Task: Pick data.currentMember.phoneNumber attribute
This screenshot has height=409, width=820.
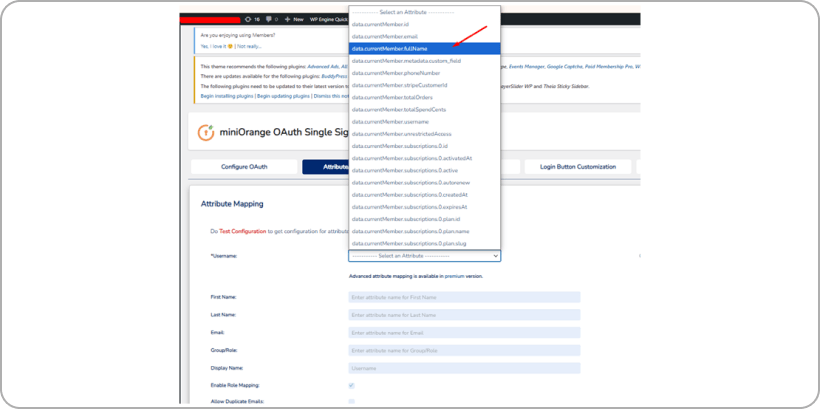Action: click(x=425, y=73)
